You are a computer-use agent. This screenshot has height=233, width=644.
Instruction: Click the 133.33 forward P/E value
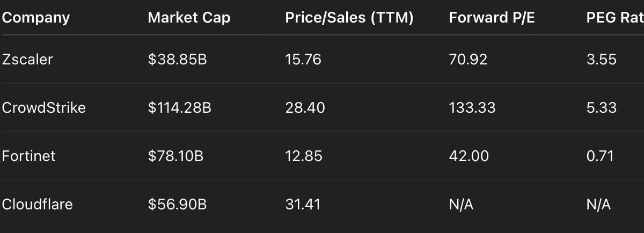click(x=472, y=107)
